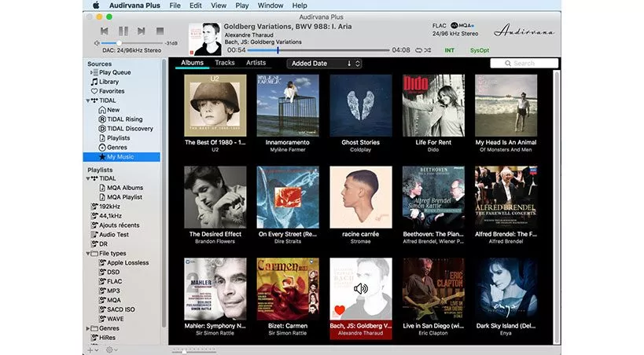Screen dimensions: 644x355
Task: Toggle shuffle mode
Action: (428, 50)
